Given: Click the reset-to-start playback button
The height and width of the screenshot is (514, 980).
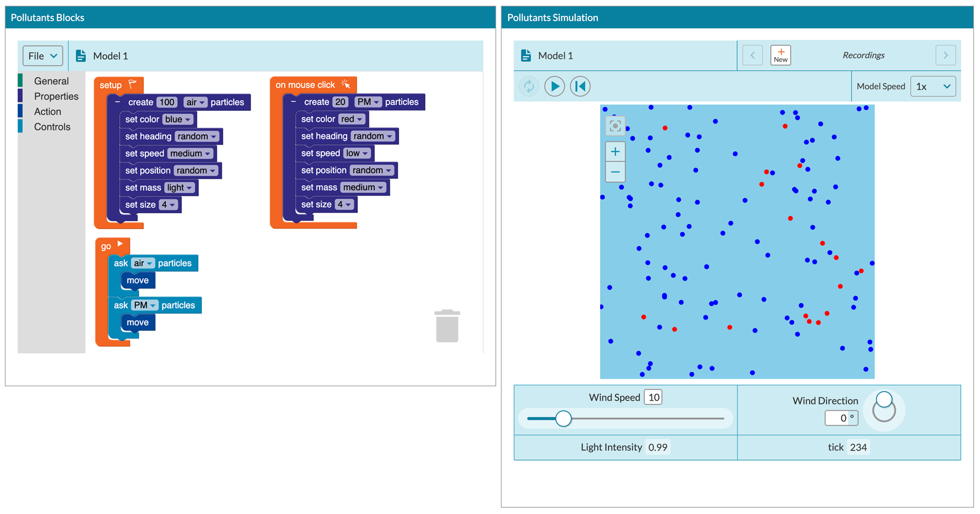Looking at the screenshot, I should [580, 87].
